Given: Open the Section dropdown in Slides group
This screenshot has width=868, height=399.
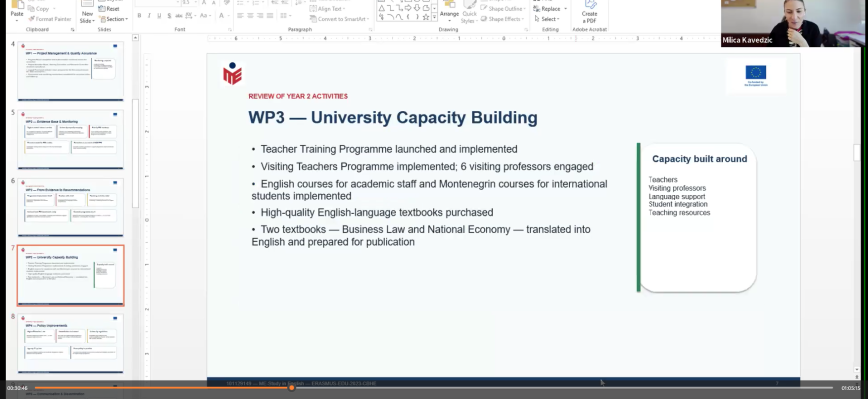Looking at the screenshot, I should pyautogui.click(x=114, y=19).
